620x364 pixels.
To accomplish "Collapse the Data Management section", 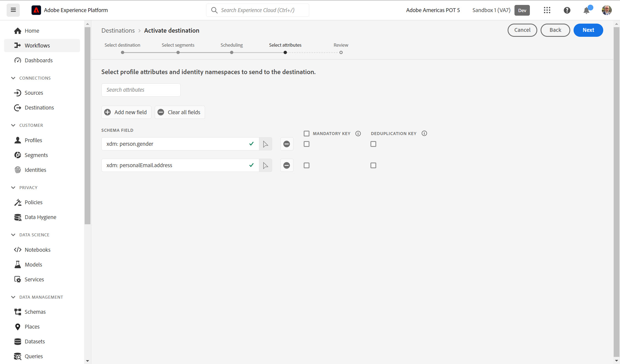I will pyautogui.click(x=13, y=297).
